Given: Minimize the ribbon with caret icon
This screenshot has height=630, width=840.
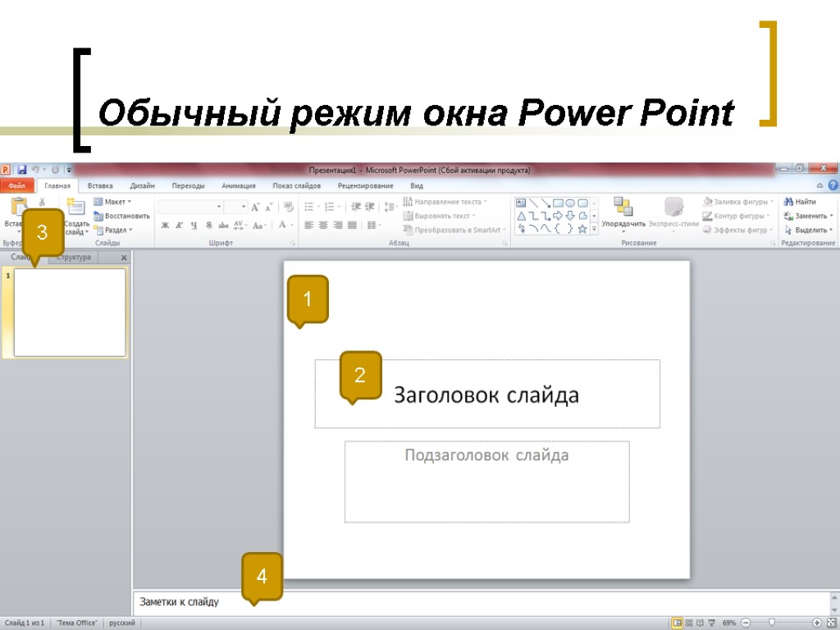Looking at the screenshot, I should [819, 185].
